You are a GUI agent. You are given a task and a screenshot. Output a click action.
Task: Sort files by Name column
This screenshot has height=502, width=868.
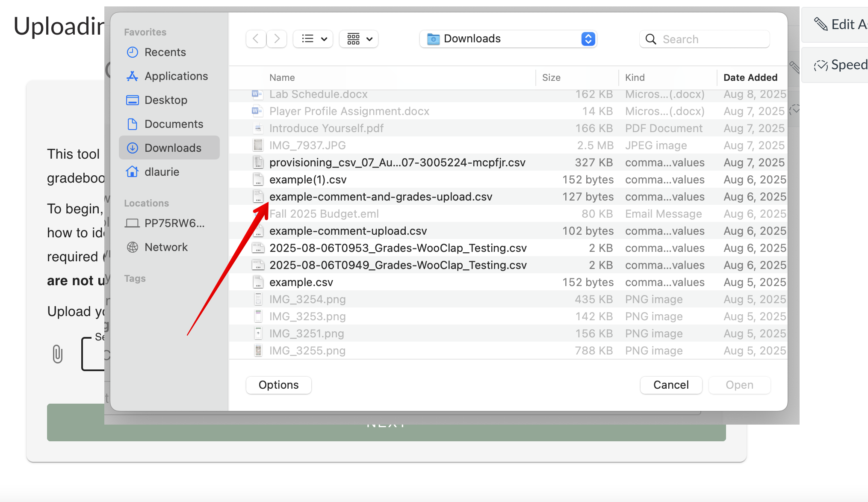[282, 77]
